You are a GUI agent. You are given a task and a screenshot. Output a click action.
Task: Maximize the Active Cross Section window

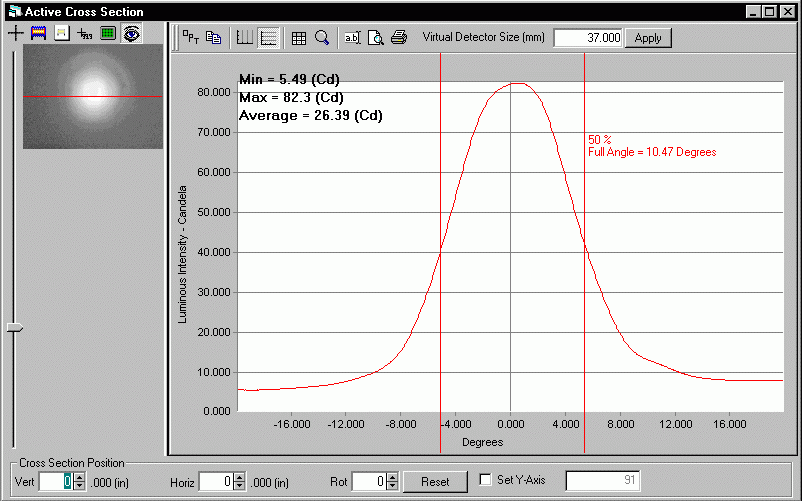tap(769, 12)
